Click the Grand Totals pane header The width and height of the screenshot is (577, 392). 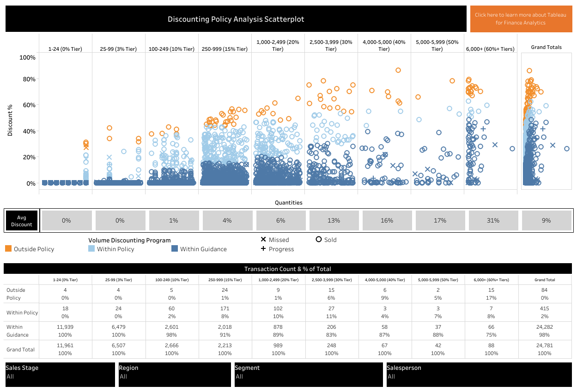click(547, 47)
